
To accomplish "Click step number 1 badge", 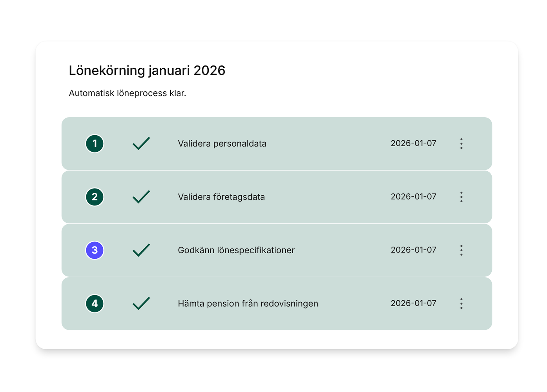I will point(95,143).
